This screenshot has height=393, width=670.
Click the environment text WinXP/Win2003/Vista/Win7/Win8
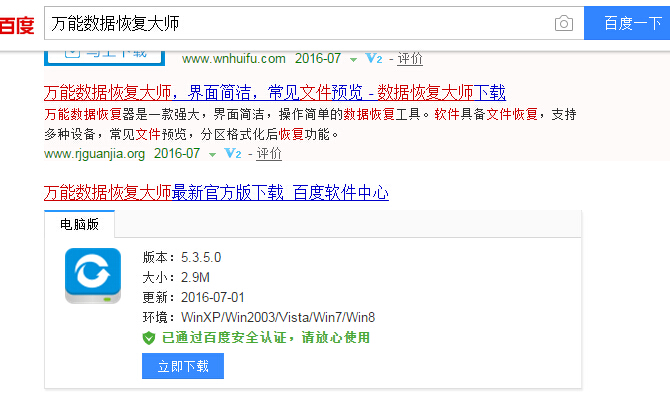pyautogui.click(x=278, y=317)
